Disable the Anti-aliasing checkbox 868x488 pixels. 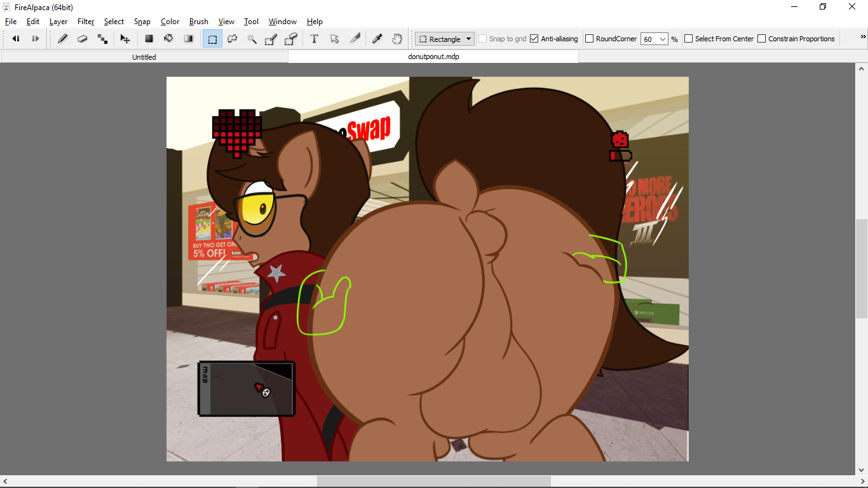pyautogui.click(x=534, y=39)
